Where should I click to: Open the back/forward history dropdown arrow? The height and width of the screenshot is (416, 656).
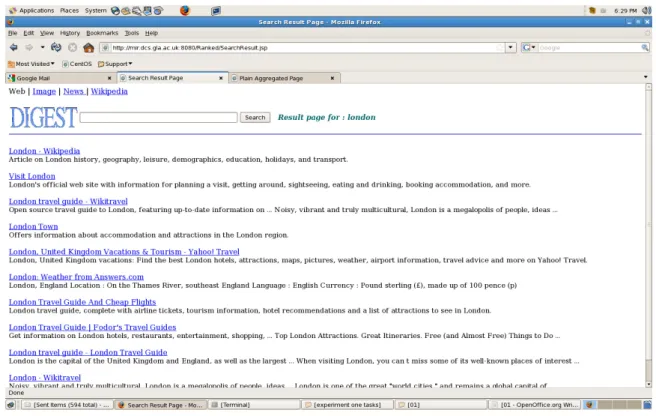(42, 47)
